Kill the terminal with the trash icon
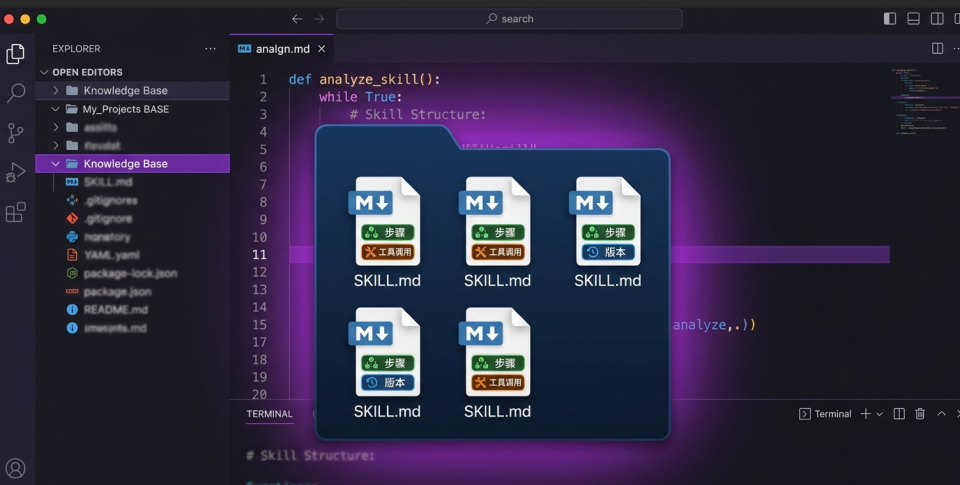Viewport: 960px width, 485px height. (x=920, y=414)
